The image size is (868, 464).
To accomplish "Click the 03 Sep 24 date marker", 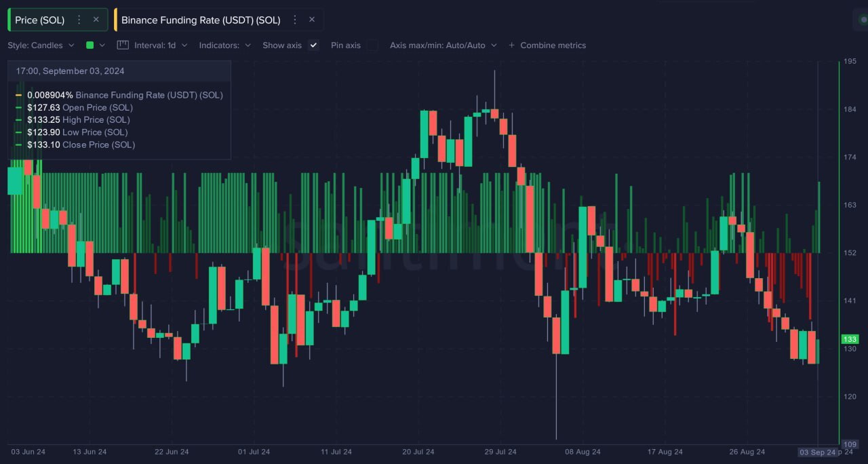I will point(817,452).
